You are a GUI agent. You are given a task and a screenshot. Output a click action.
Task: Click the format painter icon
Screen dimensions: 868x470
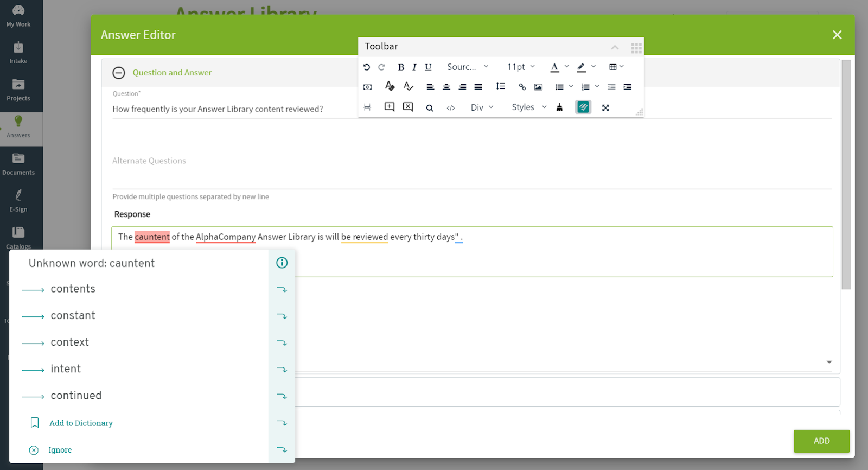coord(390,86)
